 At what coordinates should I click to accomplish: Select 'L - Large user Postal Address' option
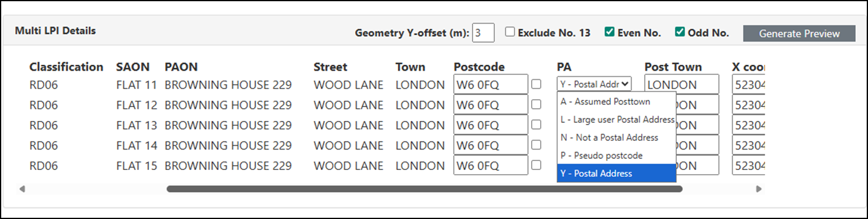[616, 120]
